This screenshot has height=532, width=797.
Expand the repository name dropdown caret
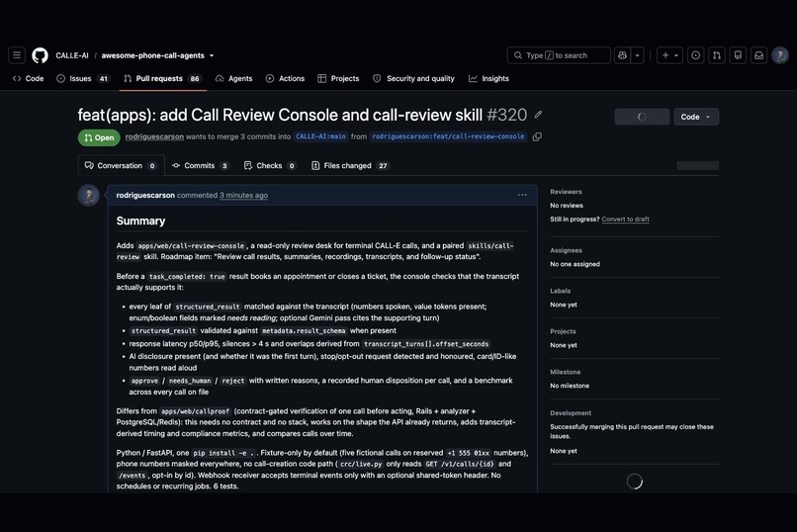click(x=212, y=55)
